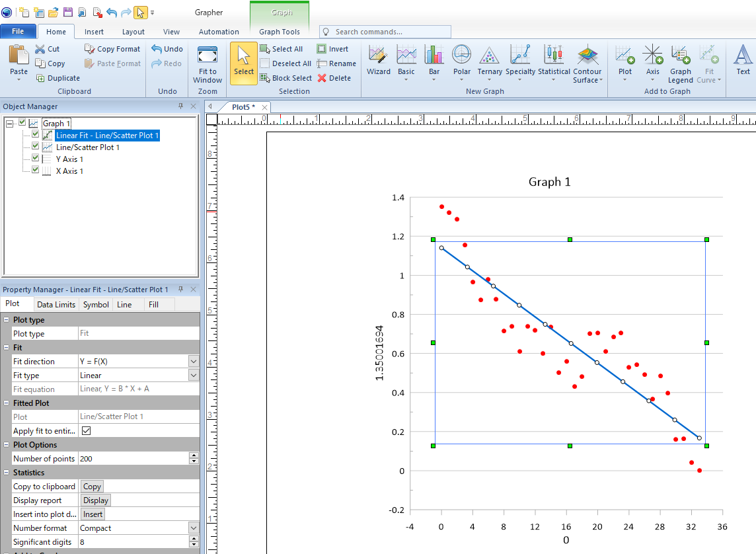Click the Search commands field
The image size is (756, 554).
(385, 32)
